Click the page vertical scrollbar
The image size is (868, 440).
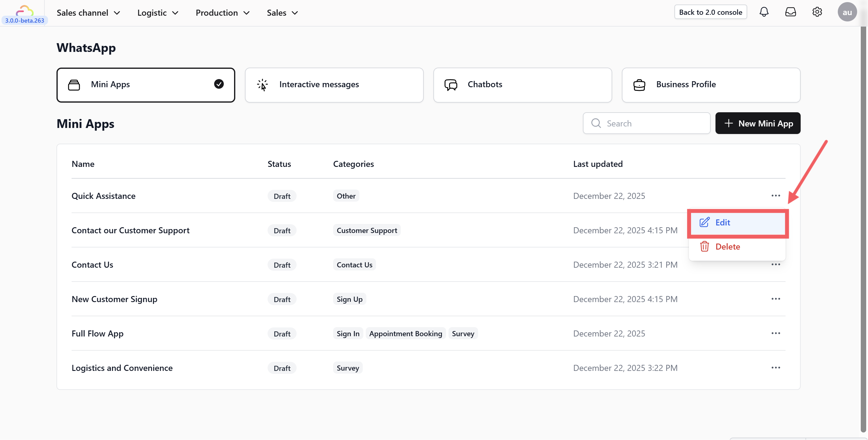(x=863, y=229)
